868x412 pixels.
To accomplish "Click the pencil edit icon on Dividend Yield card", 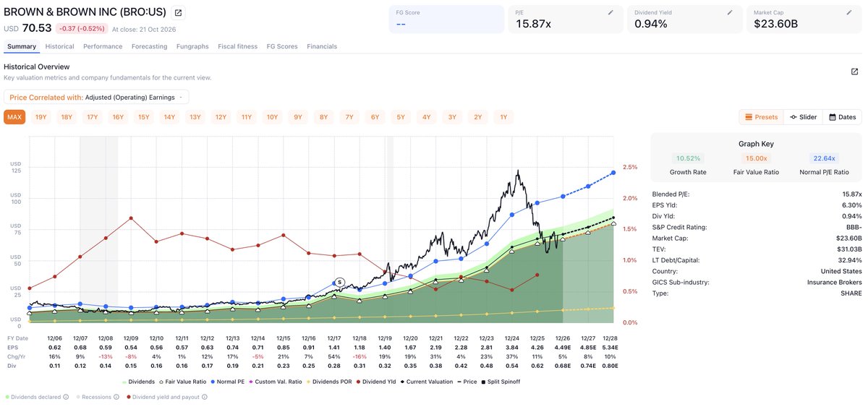I will [730, 12].
